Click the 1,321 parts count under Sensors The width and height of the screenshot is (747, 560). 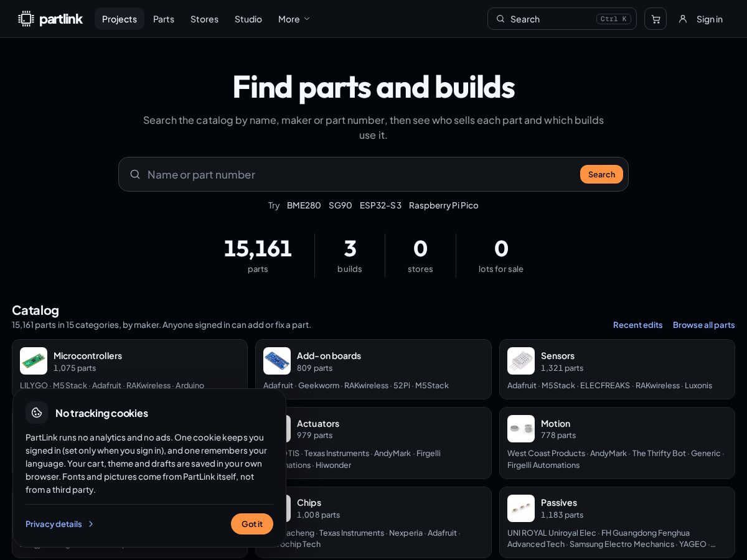click(x=562, y=368)
